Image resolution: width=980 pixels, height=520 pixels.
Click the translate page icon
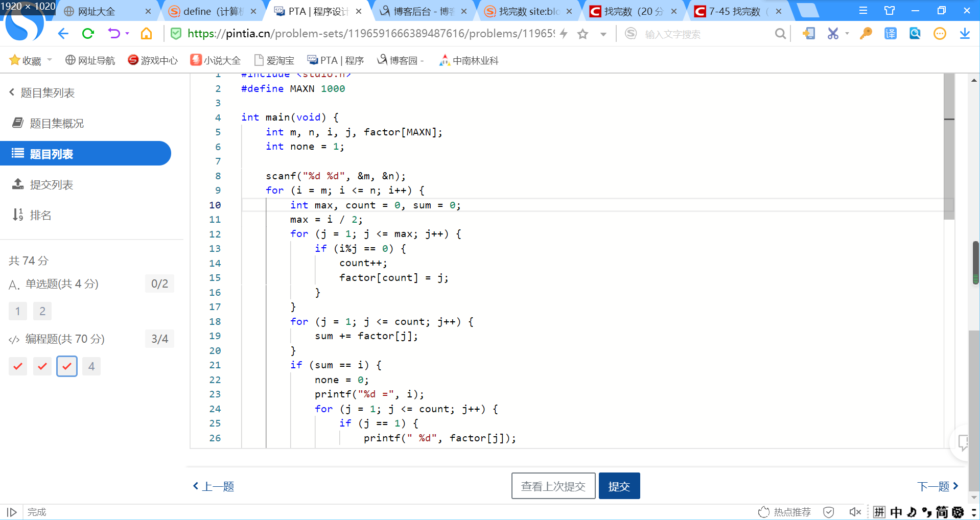(x=891, y=34)
